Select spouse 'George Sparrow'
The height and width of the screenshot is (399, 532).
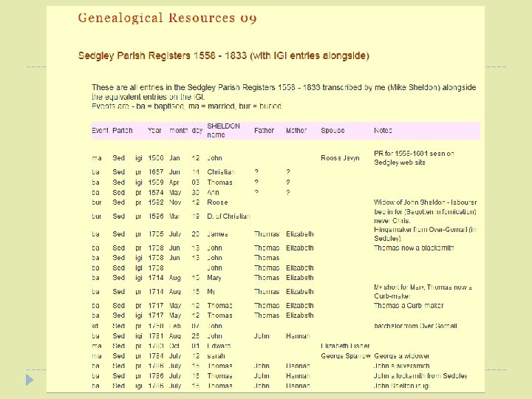click(346, 356)
